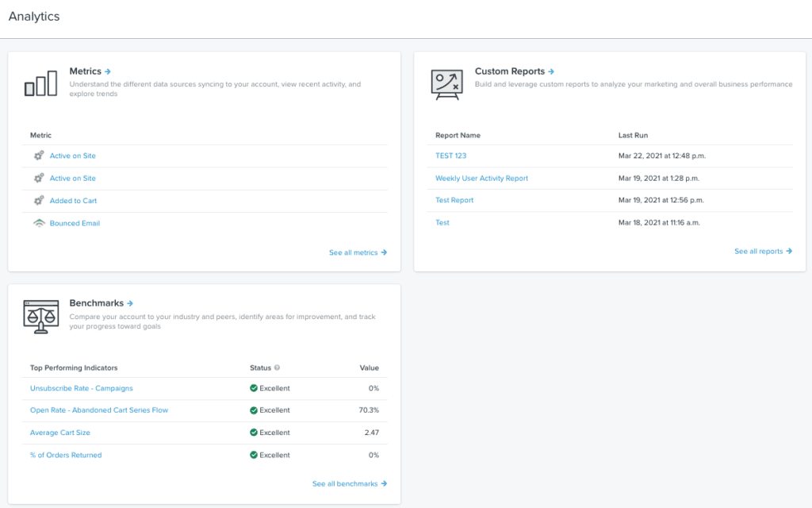Click the Status help question icon
This screenshot has width=812, height=508.
coord(277,368)
